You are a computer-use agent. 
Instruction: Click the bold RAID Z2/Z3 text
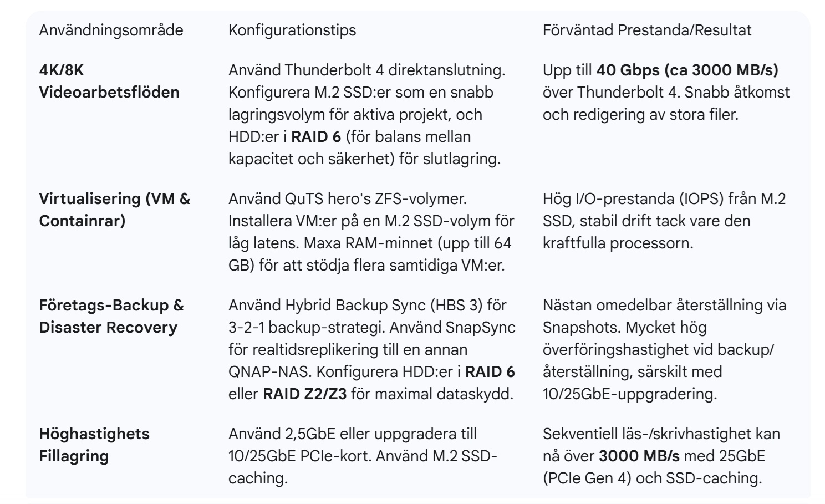pos(304,394)
